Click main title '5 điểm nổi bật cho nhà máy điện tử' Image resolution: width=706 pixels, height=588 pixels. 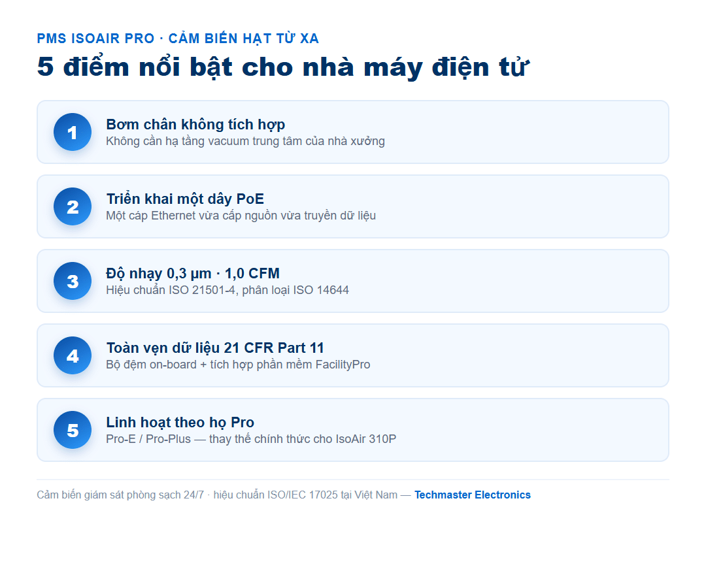point(283,67)
